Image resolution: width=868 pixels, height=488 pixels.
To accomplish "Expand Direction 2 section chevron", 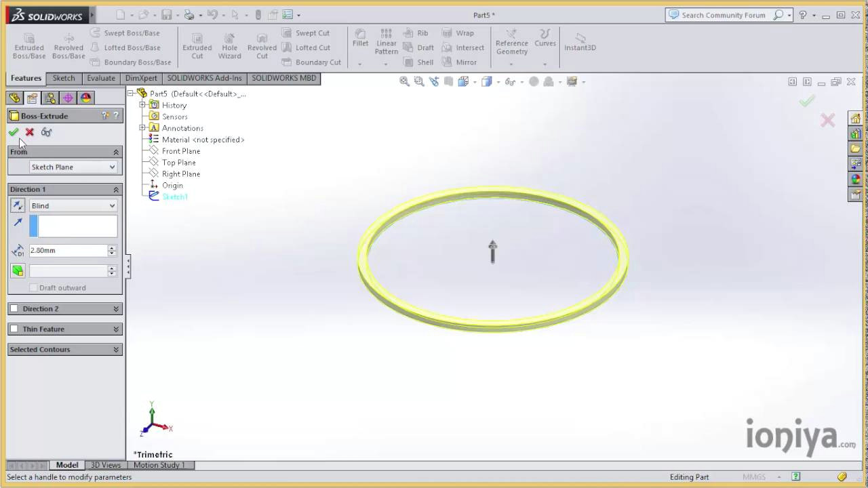I will pyautogui.click(x=116, y=308).
